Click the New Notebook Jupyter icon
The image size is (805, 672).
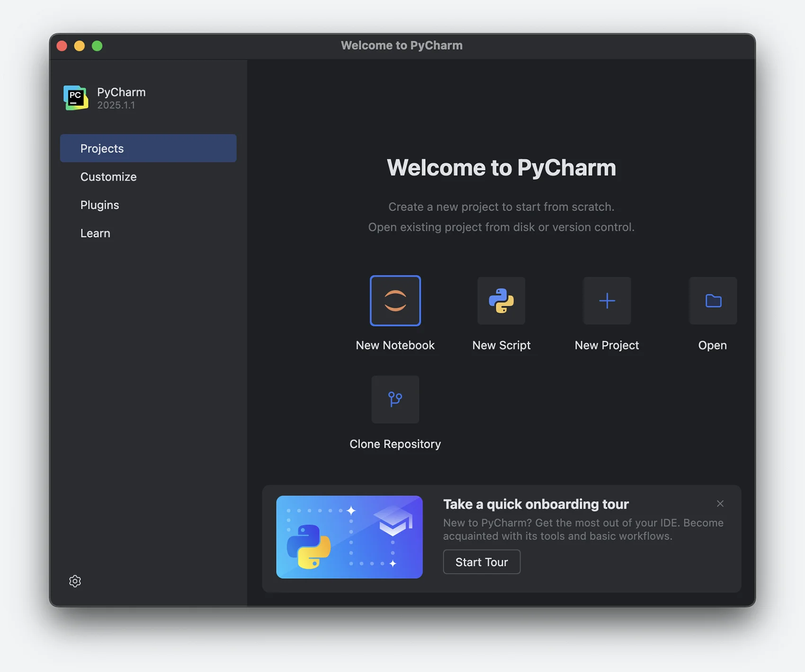click(x=395, y=301)
